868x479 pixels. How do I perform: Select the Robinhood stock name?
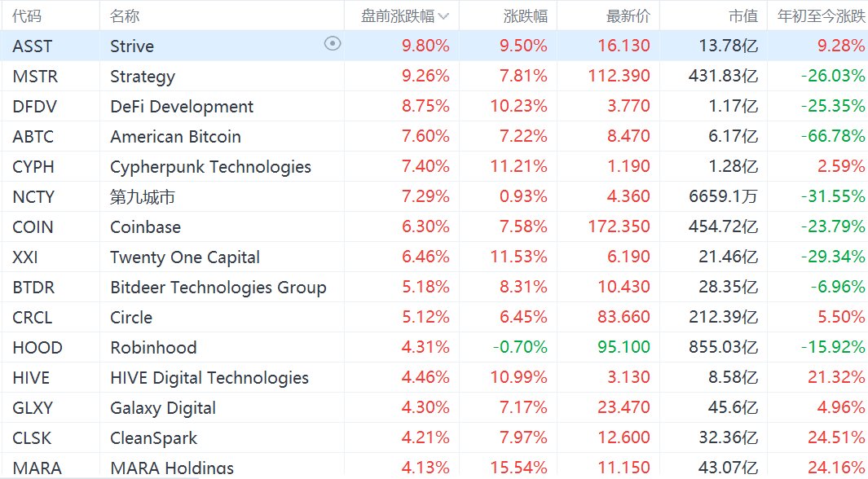click(153, 347)
